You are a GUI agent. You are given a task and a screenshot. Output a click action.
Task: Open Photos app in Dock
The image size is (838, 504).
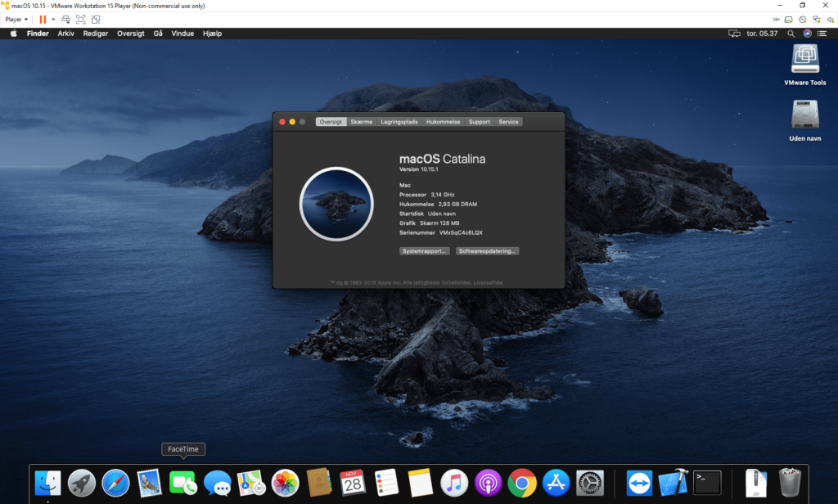[285, 483]
